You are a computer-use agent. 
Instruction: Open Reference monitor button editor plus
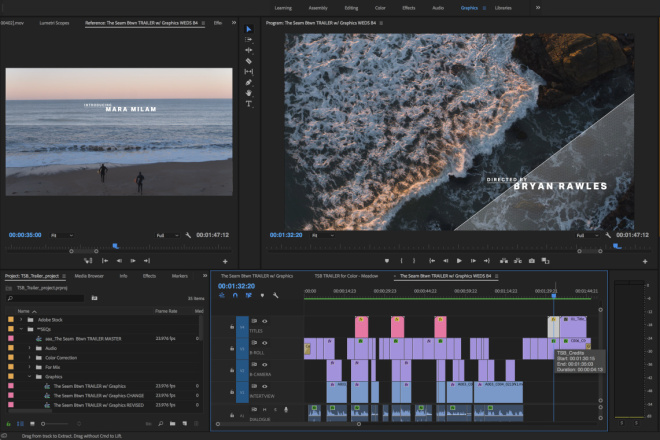[x=225, y=261]
